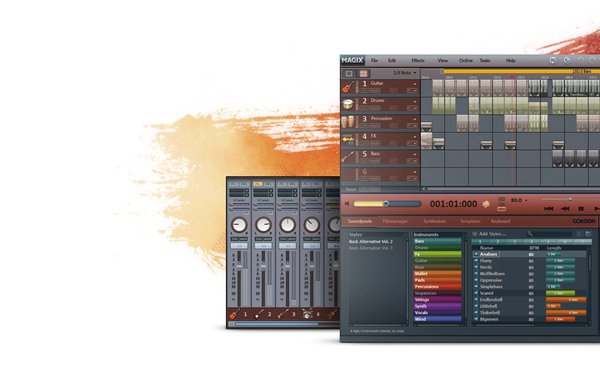Select the Guitar track instrument icon
Image resolution: width=600 pixels, height=367 pixels.
tap(348, 87)
